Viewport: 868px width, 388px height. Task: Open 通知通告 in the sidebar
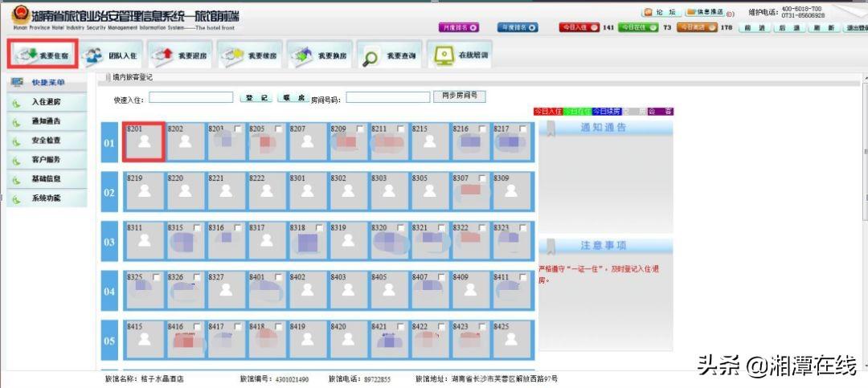[47, 121]
